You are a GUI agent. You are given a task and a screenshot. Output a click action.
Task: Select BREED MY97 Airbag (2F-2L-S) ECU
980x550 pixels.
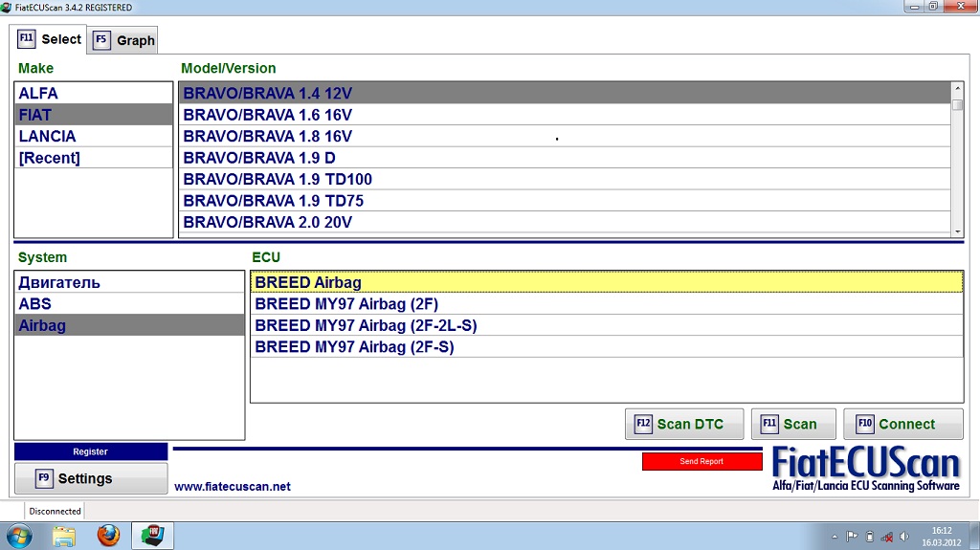point(607,325)
